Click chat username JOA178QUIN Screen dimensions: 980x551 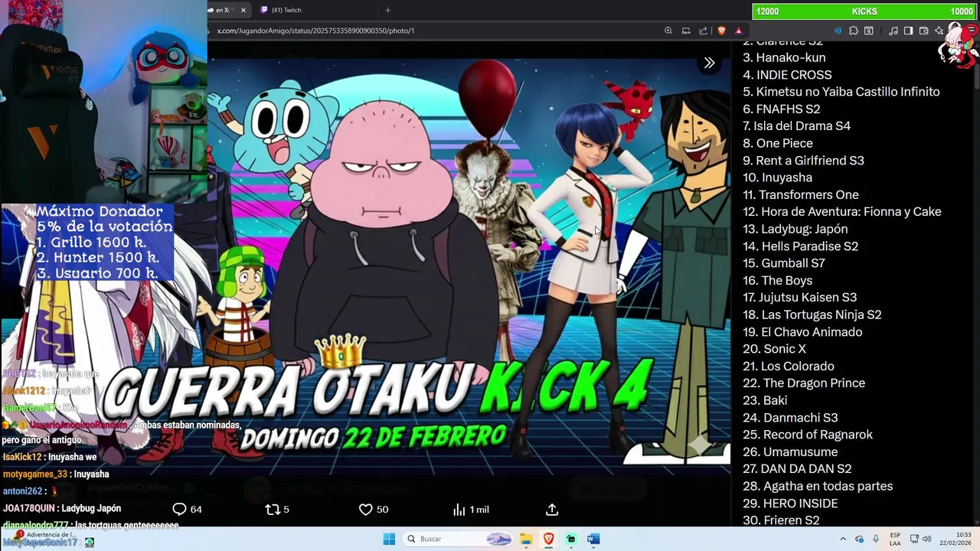tap(29, 508)
